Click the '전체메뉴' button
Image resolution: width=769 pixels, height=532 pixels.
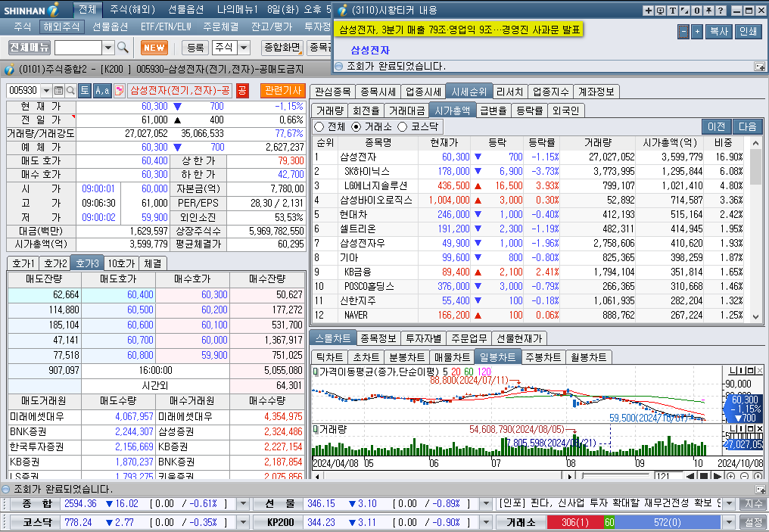tap(30, 48)
